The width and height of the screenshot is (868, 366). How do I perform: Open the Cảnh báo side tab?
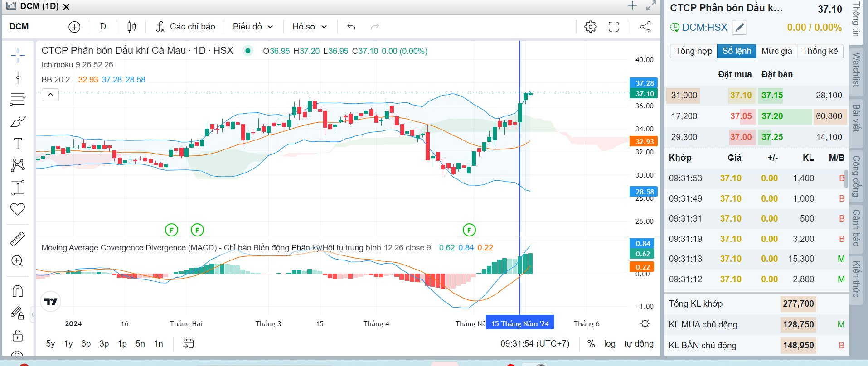tap(856, 228)
